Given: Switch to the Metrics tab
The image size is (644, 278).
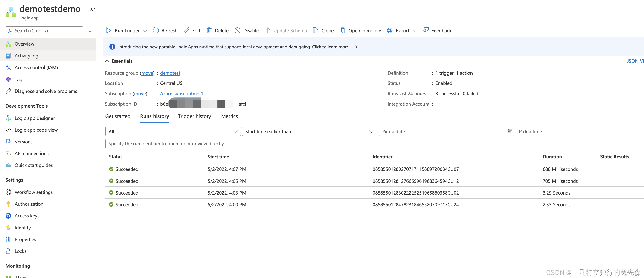Looking at the screenshot, I should pos(229,116).
